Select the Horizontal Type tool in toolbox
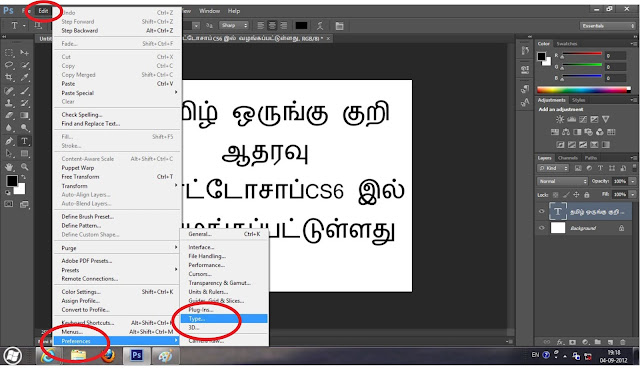640x369 pixels. pyautogui.click(x=24, y=141)
